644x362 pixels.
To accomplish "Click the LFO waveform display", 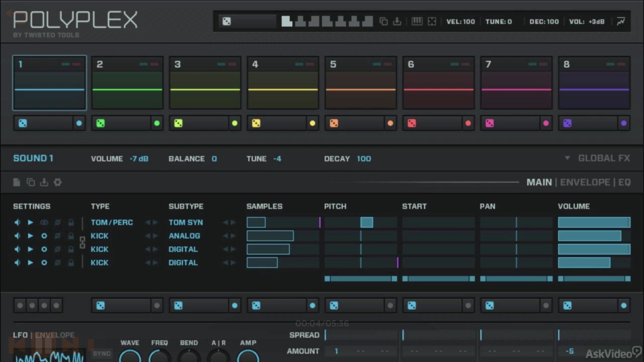I will (49, 356).
